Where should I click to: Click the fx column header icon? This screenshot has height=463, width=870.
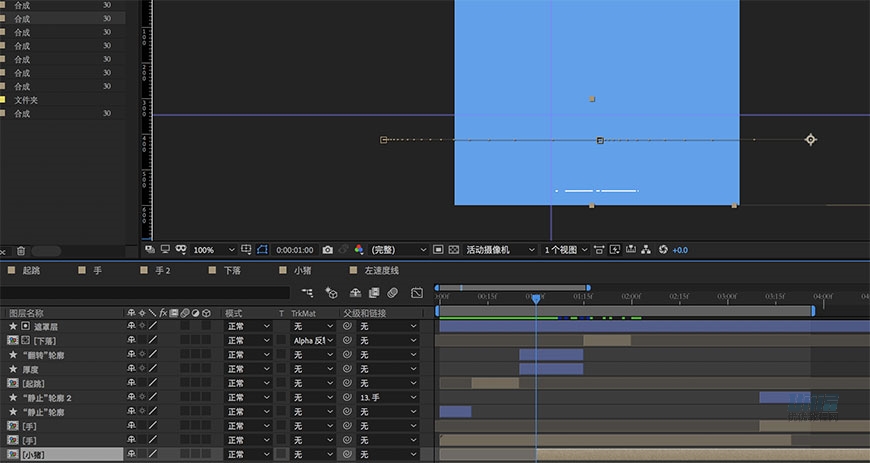[164, 313]
